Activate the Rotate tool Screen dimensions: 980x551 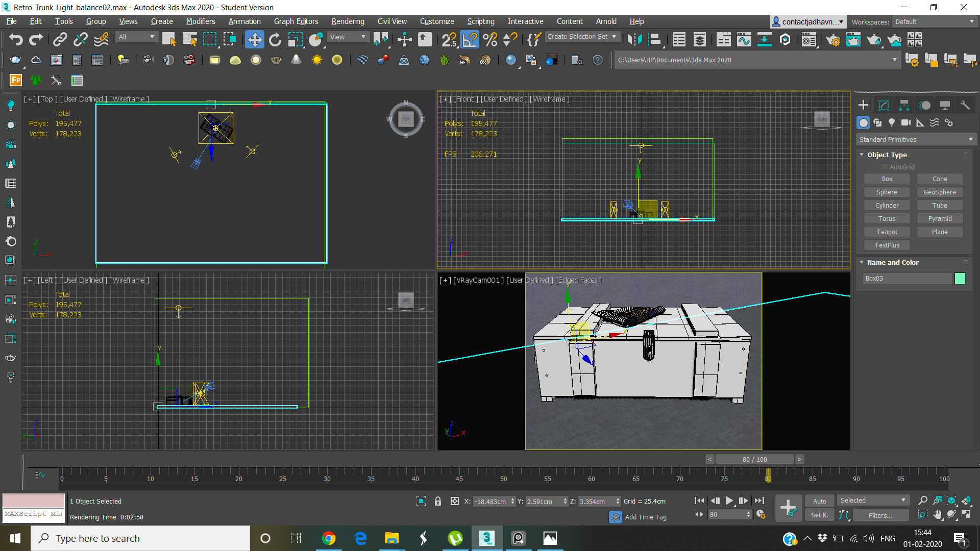[x=275, y=39]
